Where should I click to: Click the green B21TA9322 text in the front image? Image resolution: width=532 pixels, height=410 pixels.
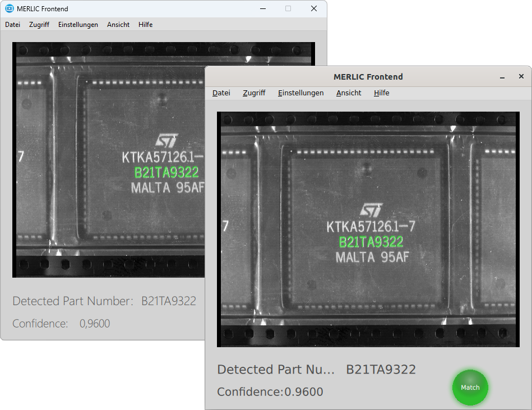(371, 242)
